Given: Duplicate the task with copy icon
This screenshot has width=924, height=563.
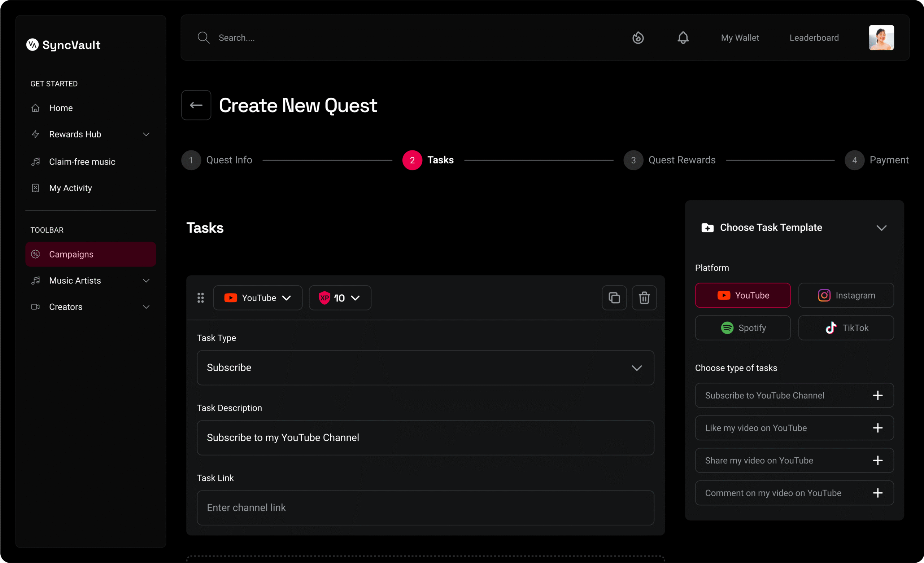Looking at the screenshot, I should coord(614,298).
